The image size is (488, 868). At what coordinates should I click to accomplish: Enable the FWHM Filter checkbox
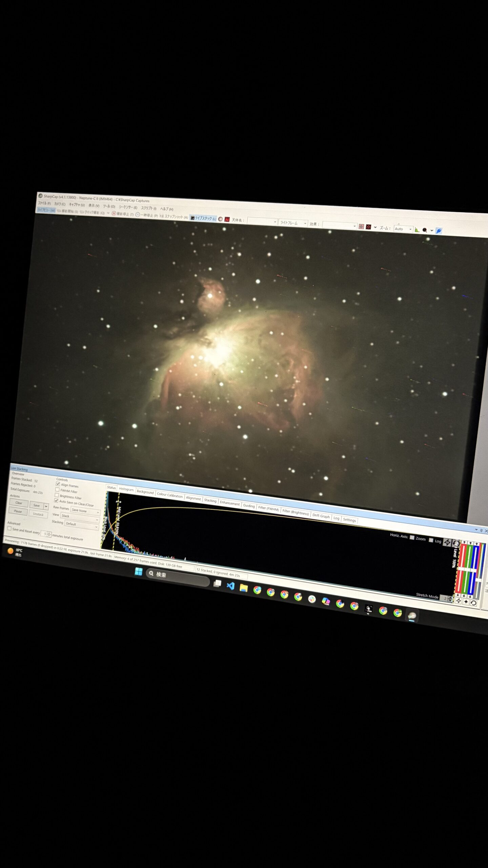pos(57,490)
